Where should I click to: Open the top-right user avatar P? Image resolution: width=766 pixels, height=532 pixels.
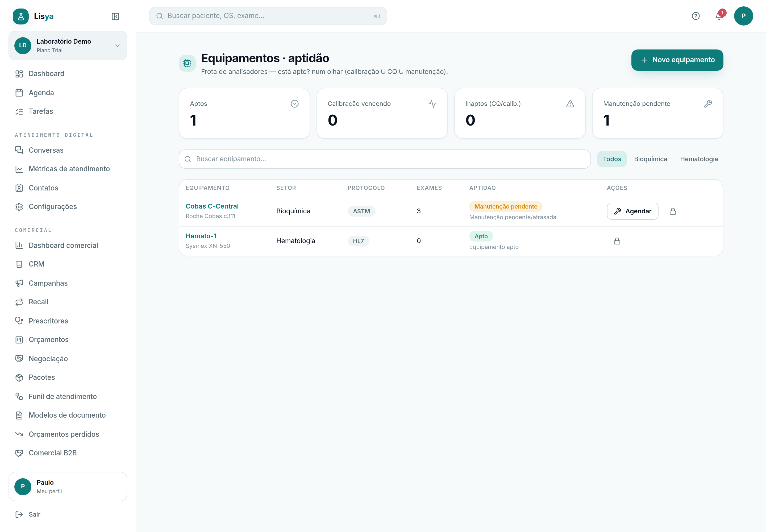(743, 16)
